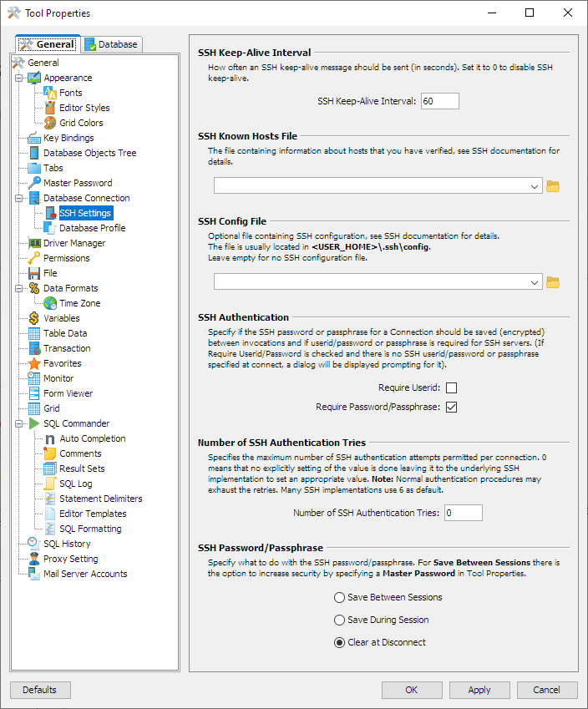Collapse the SQL Commander tree node

18,423
